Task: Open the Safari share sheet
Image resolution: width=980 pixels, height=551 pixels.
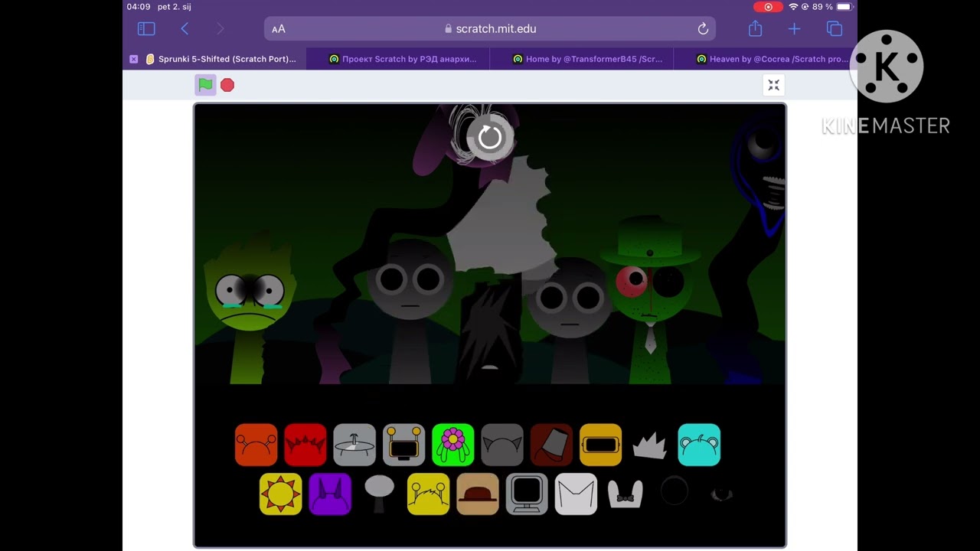Action: [x=756, y=28]
